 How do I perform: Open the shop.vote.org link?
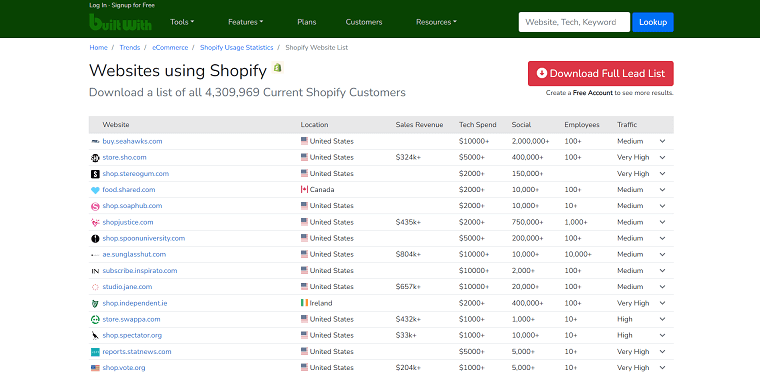pos(124,368)
